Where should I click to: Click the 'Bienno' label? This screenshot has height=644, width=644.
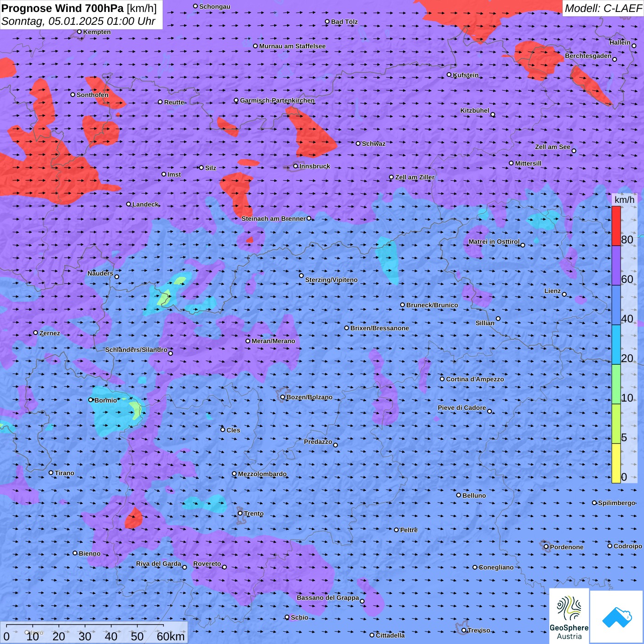click(89, 553)
